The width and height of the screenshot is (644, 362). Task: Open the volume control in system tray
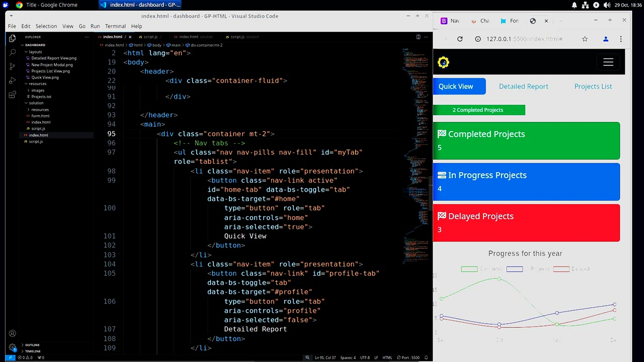[x=607, y=5]
